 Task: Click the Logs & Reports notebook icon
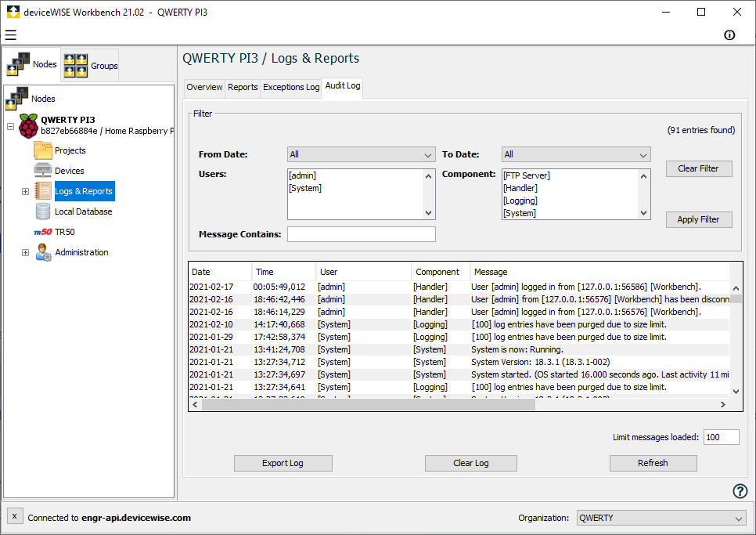click(43, 191)
